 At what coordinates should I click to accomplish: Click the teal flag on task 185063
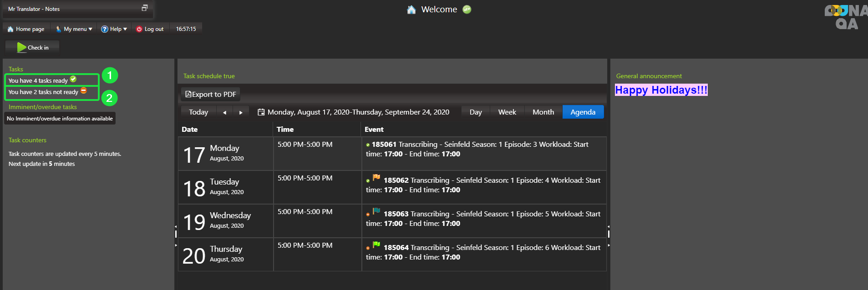pos(376,211)
